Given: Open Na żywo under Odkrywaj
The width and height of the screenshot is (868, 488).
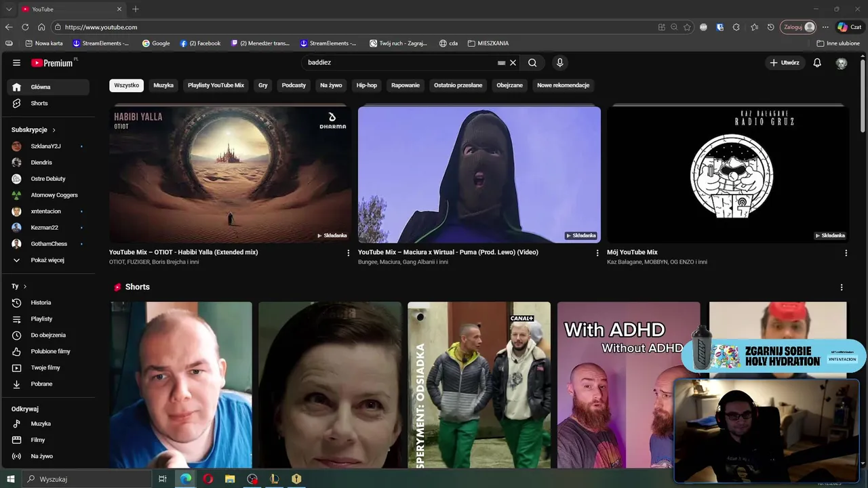Looking at the screenshot, I should [47, 456].
